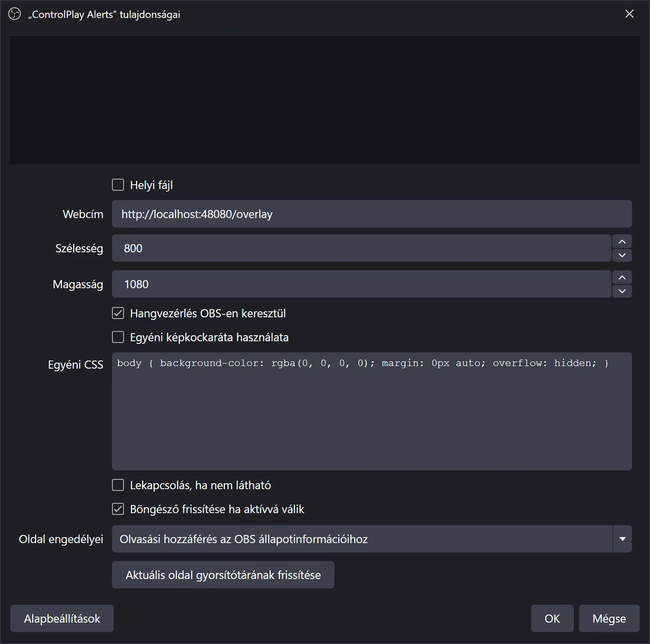Confirm with the OK button
The width and height of the screenshot is (650, 644).
click(x=552, y=619)
